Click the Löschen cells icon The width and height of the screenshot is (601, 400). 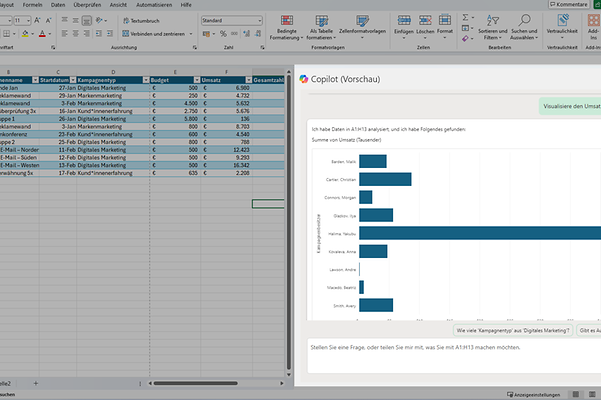(424, 21)
